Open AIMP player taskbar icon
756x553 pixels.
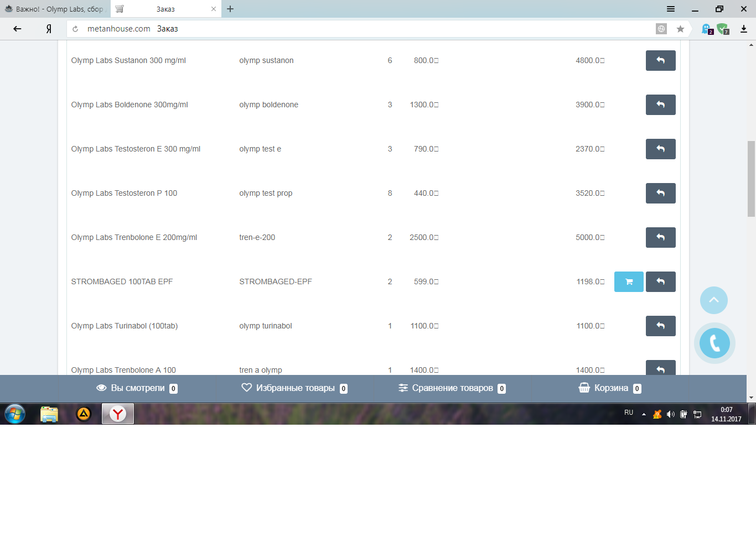pyautogui.click(x=84, y=414)
